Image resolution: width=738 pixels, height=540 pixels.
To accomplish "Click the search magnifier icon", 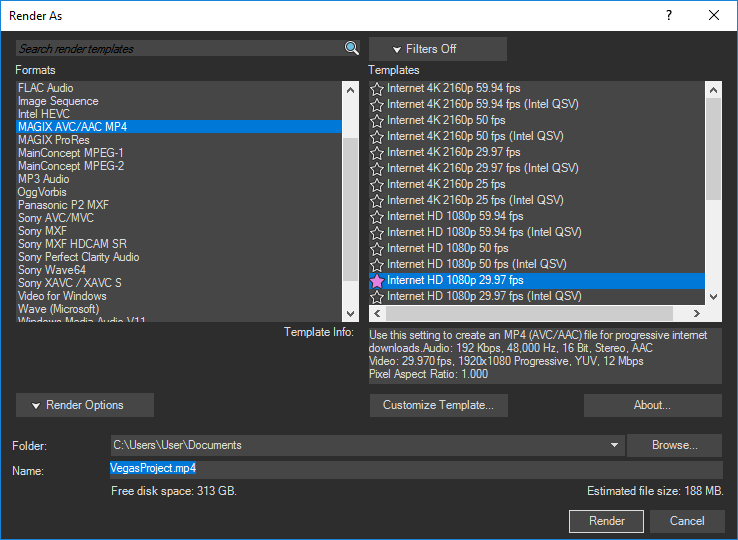I will pos(352,48).
